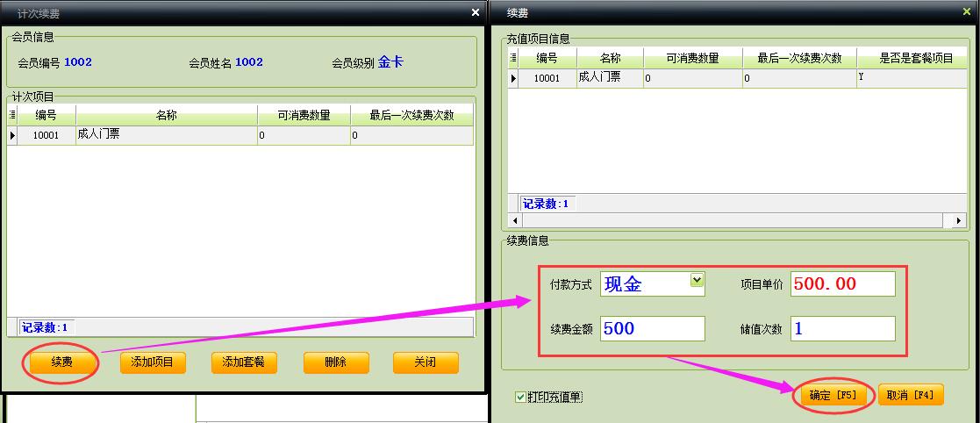Click member name 1002 next to 会员姓名
Screen dimensions: 980x423
pos(249,61)
